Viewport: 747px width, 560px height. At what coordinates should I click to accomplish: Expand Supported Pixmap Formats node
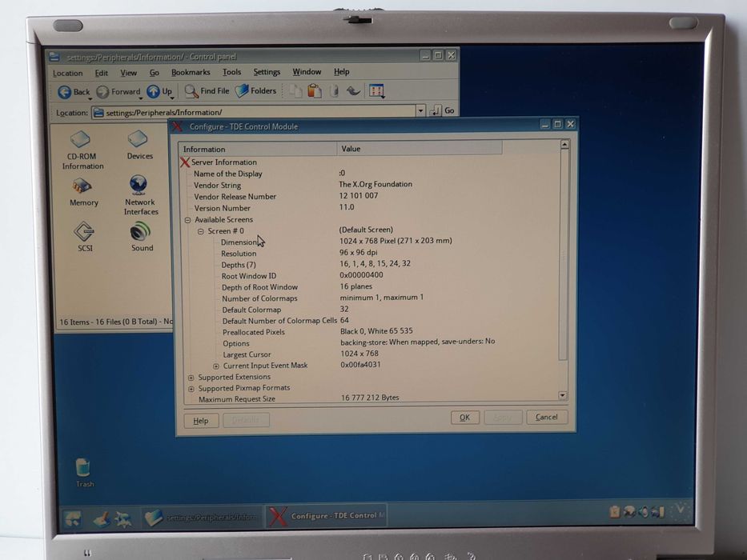click(x=191, y=389)
